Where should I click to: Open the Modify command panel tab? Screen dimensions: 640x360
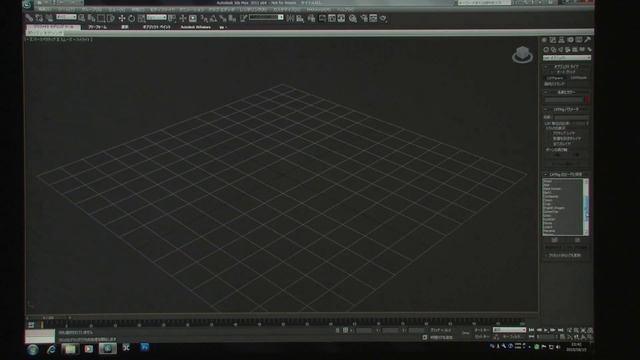(553, 40)
